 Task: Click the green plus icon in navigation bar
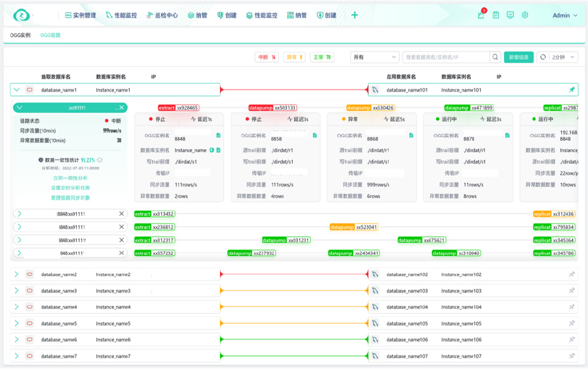tap(354, 15)
